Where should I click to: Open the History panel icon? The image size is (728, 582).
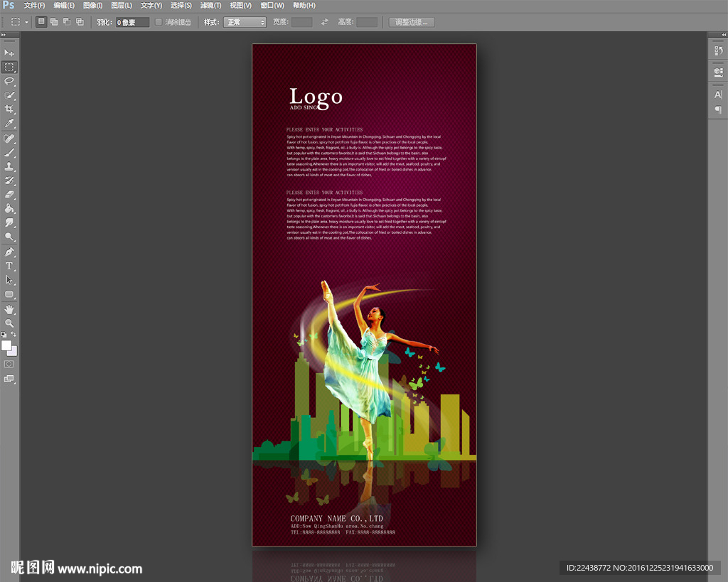click(718, 51)
